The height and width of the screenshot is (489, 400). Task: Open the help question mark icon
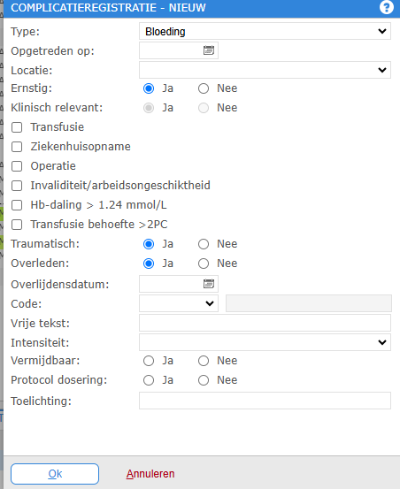(x=386, y=7)
